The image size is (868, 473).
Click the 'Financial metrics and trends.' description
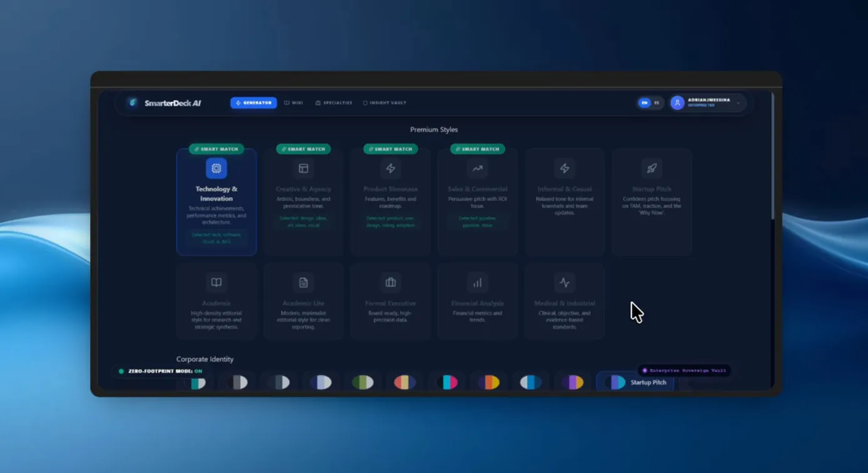(x=478, y=317)
